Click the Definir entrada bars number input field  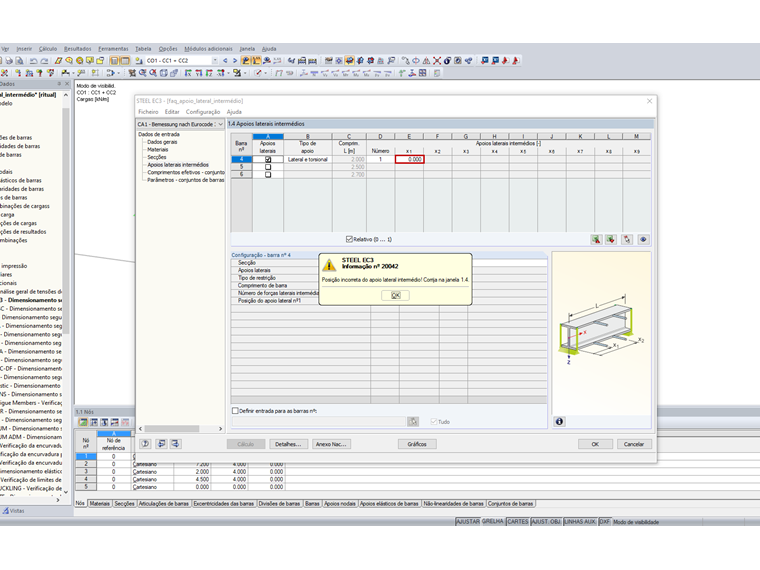tap(319, 422)
